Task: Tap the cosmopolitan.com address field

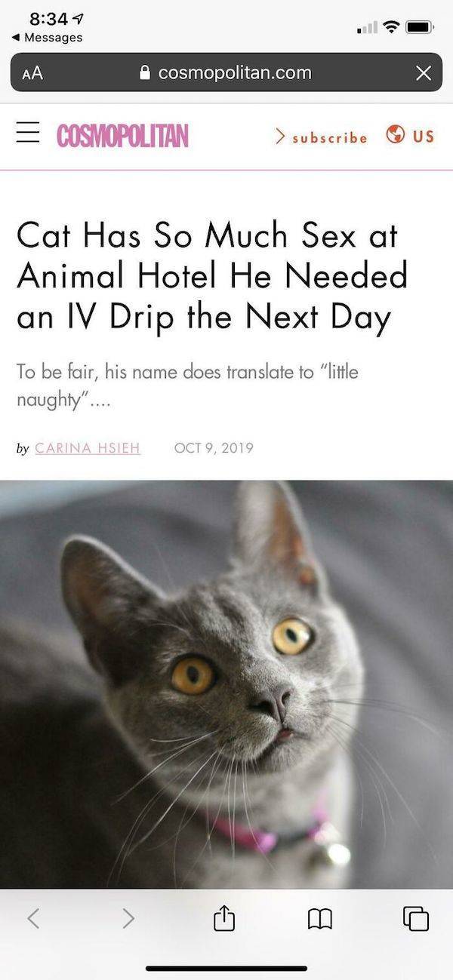Action: click(x=226, y=72)
